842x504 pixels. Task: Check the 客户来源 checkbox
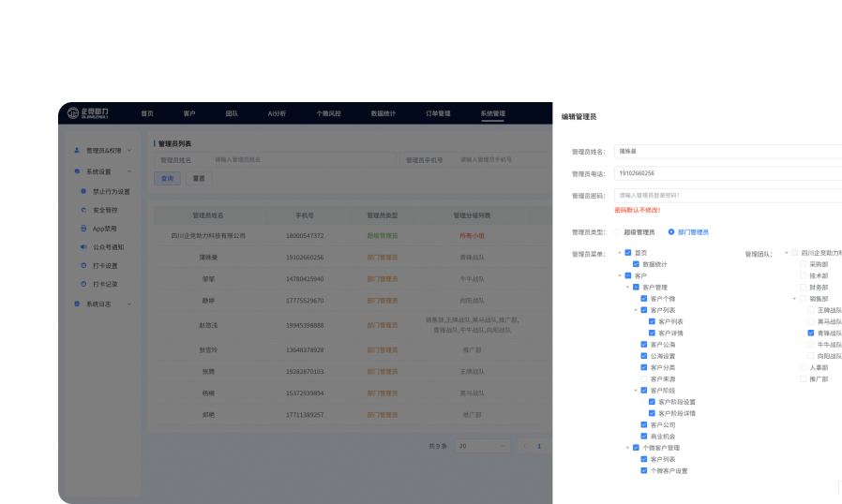(x=643, y=378)
